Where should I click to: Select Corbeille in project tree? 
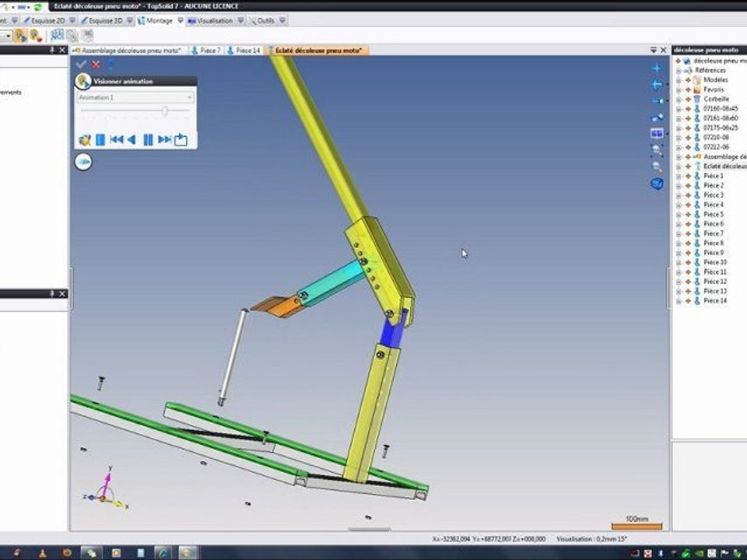point(716,99)
